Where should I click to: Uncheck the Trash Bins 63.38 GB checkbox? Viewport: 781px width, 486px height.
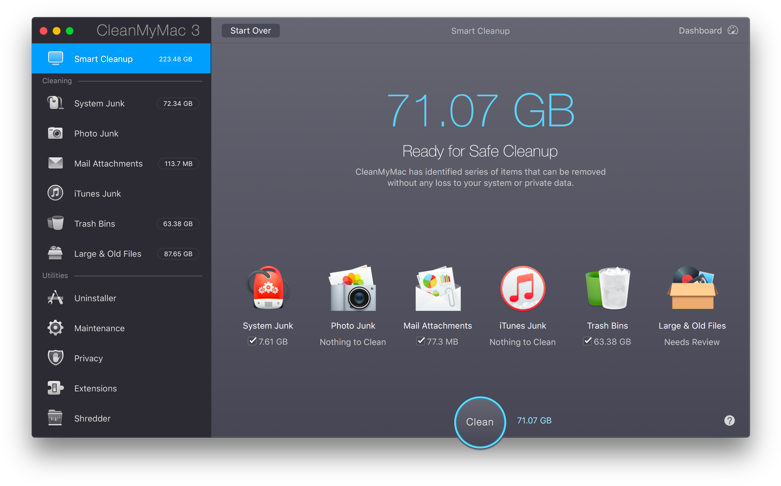pos(588,341)
